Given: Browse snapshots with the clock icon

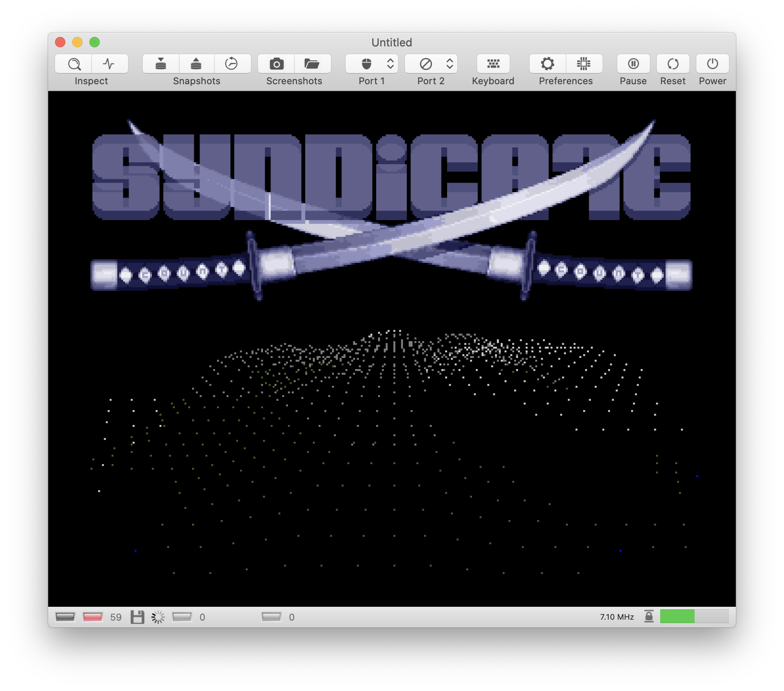Looking at the screenshot, I should click(x=232, y=64).
